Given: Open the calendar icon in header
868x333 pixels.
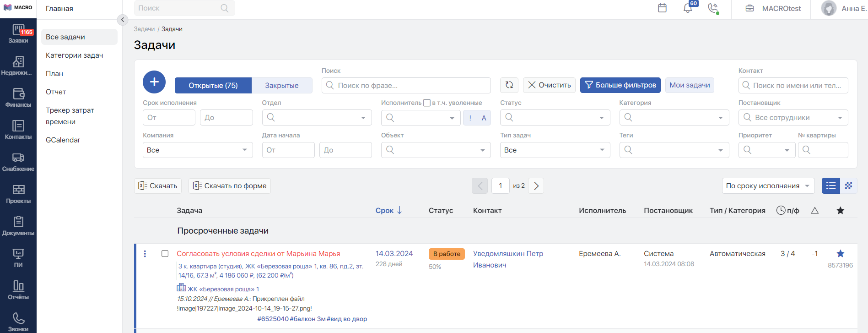Looking at the screenshot, I should [x=662, y=8].
